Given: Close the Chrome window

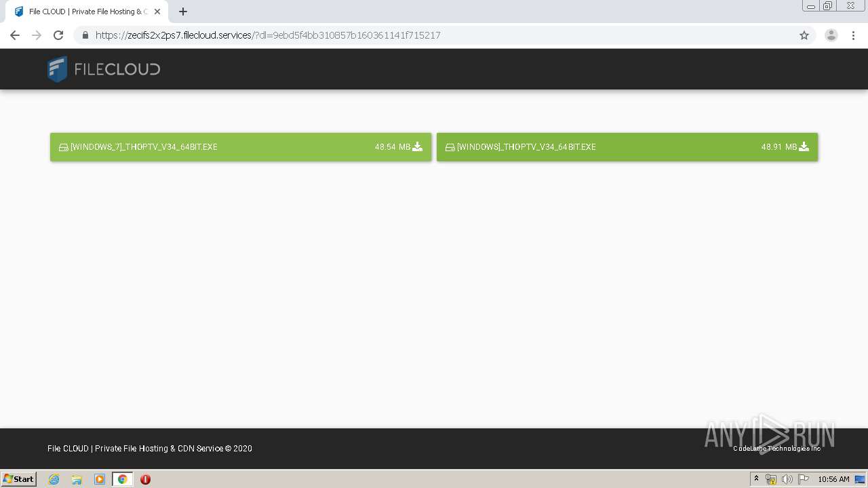Looking at the screenshot, I should click(850, 6).
